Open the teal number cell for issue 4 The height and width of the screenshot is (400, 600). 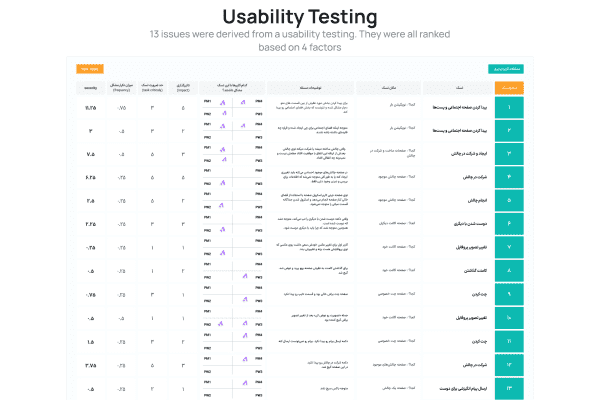[509, 177]
